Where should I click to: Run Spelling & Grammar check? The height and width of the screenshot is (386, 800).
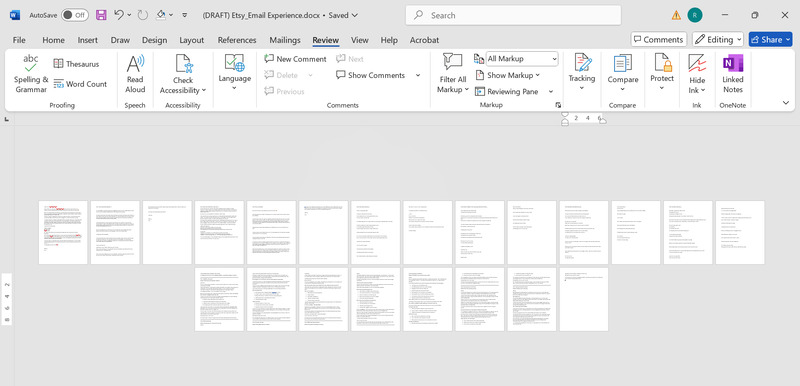[x=31, y=74]
